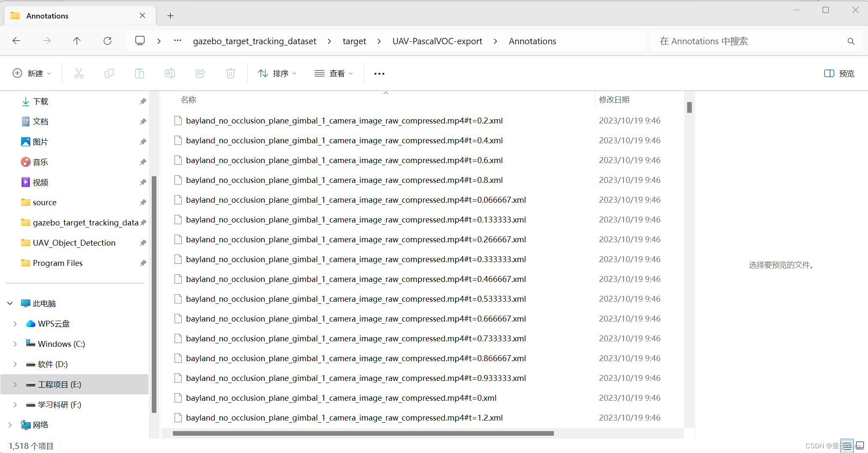Click the Share icon in toolbar
The width and height of the screenshot is (868, 453).
point(200,73)
